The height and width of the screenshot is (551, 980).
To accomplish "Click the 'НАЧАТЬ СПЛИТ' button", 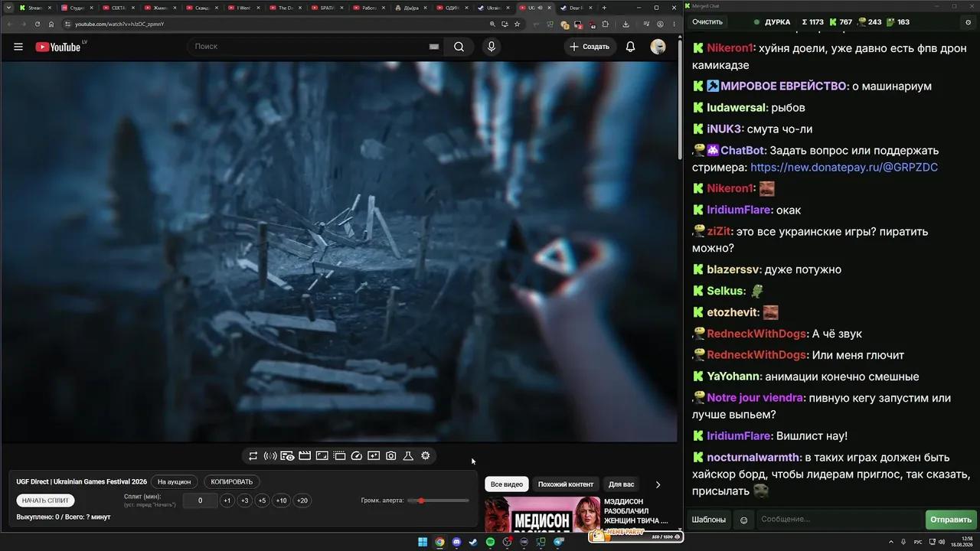I will 45,500.
